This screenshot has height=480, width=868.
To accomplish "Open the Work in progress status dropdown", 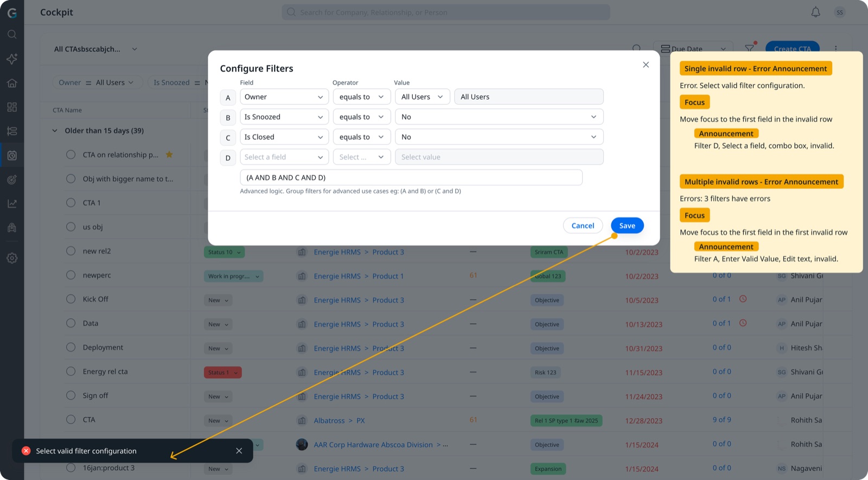I will click(x=233, y=276).
